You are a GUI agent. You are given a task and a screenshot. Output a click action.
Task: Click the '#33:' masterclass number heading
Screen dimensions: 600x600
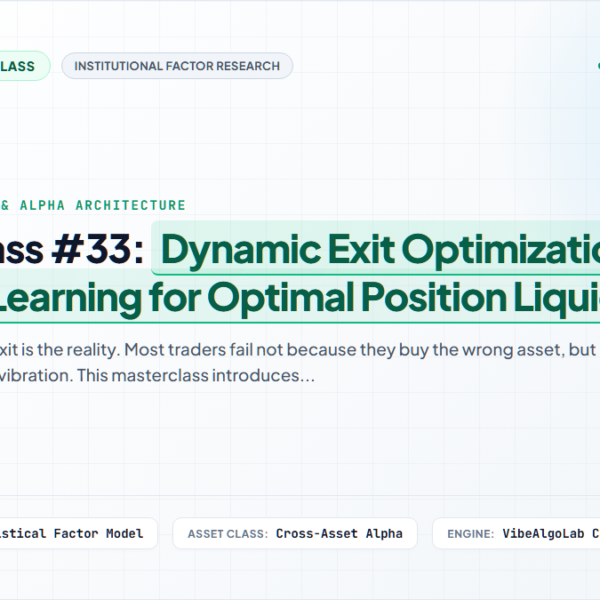pyautogui.click(x=98, y=249)
